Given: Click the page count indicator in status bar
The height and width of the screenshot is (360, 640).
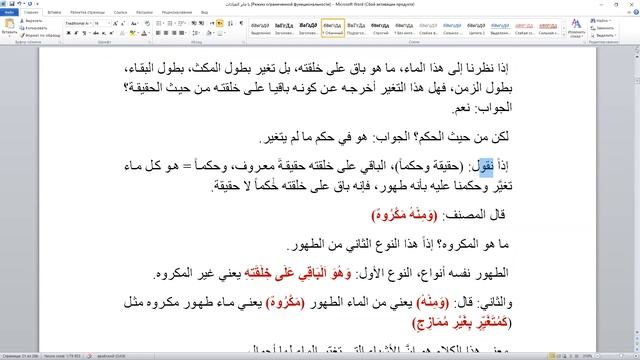Looking at the screenshot, I should coord(20,356).
